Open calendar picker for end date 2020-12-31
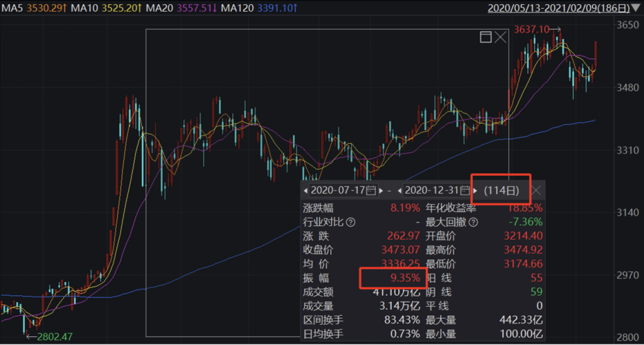 (465, 190)
